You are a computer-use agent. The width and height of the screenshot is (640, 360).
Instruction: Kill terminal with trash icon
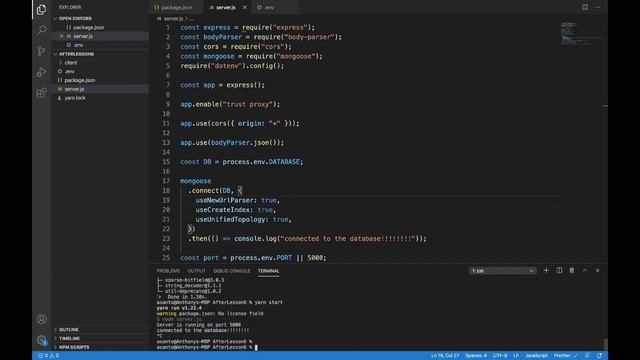[x=572, y=270]
